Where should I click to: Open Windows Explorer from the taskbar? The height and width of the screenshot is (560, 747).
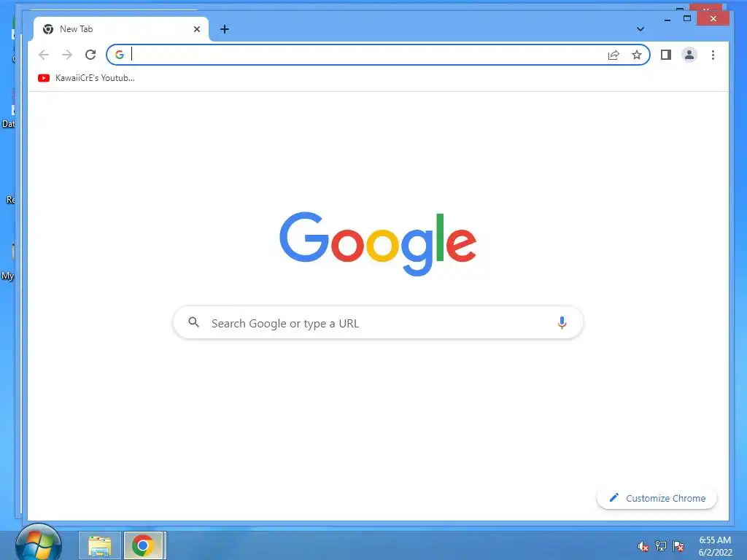click(100, 545)
